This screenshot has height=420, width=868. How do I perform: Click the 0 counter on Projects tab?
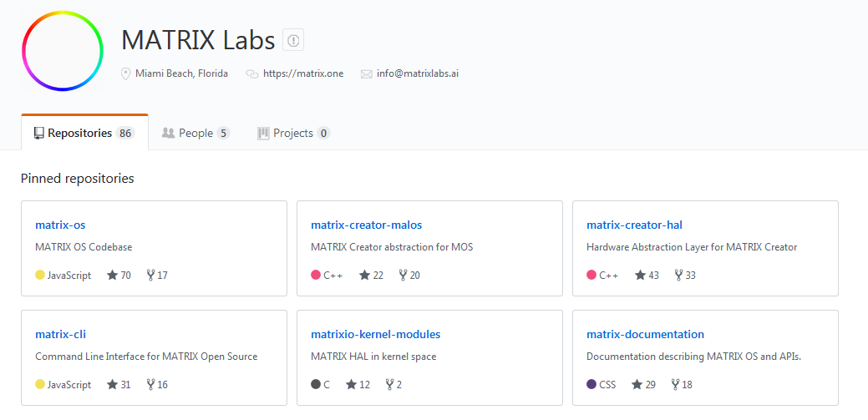324,134
